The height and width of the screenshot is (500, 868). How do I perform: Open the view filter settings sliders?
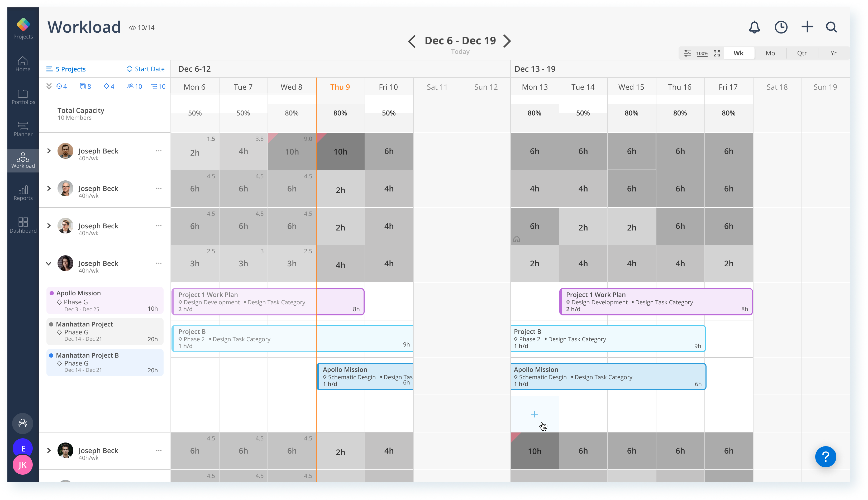point(687,53)
